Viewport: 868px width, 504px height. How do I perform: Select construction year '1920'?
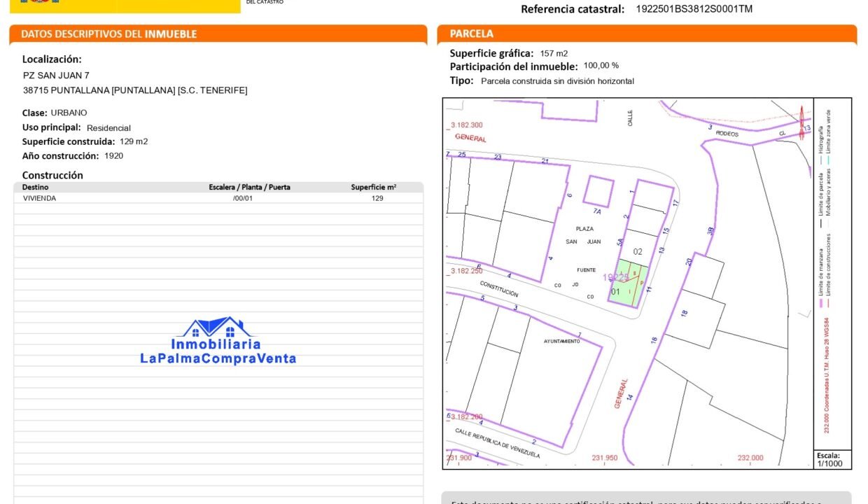[x=113, y=156]
